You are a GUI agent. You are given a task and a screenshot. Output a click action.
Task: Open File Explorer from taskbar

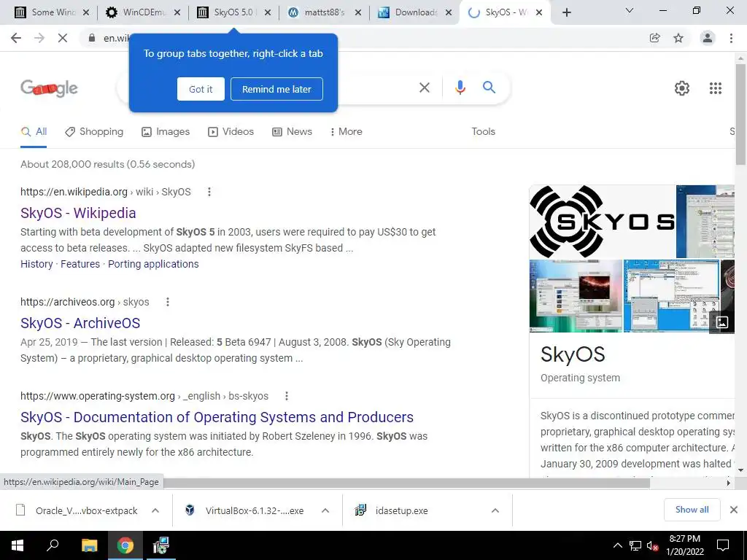[x=89, y=545]
